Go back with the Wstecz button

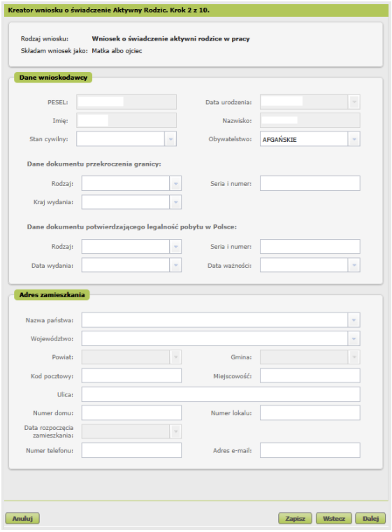coord(334,519)
